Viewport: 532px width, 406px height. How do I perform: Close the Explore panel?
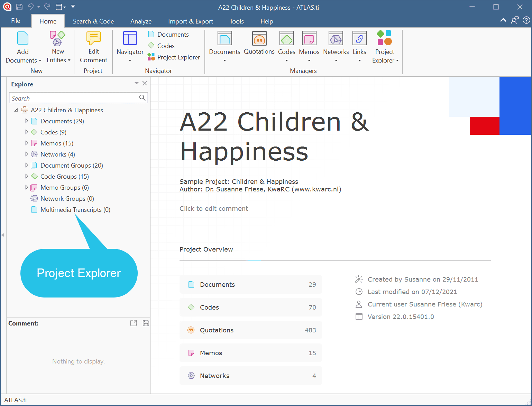[145, 83]
